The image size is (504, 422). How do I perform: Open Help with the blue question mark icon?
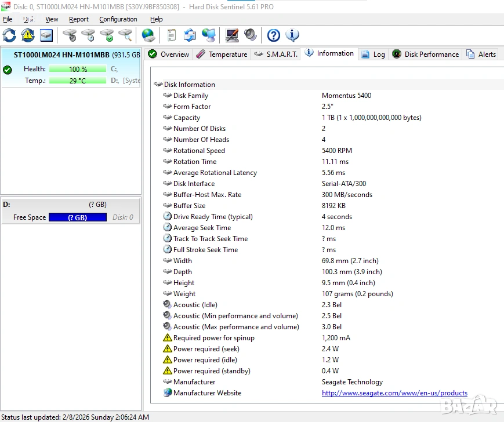coord(274,35)
